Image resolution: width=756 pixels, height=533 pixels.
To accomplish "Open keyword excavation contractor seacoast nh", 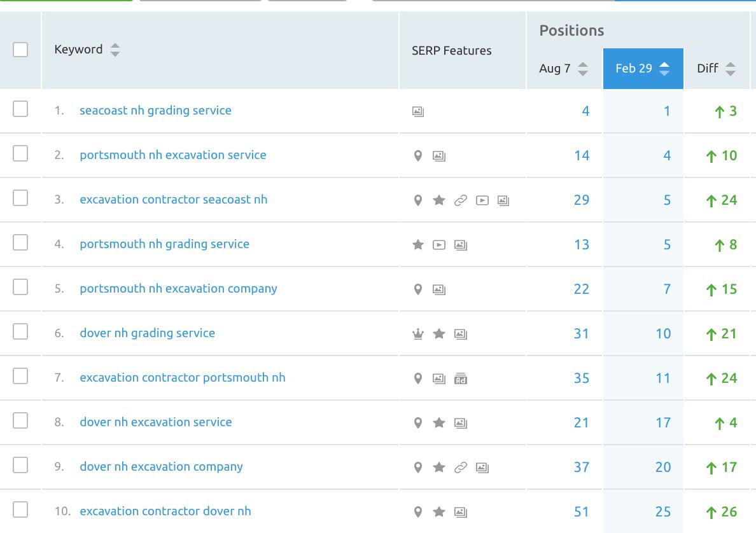I will 173,200.
